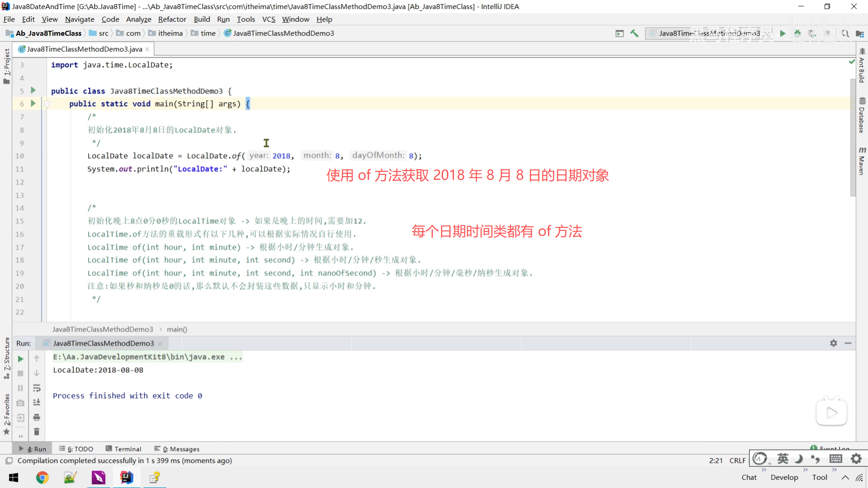Switch to the Terminal tool tab
Image resolution: width=868 pixels, height=488 pixels.
pyautogui.click(x=123, y=449)
